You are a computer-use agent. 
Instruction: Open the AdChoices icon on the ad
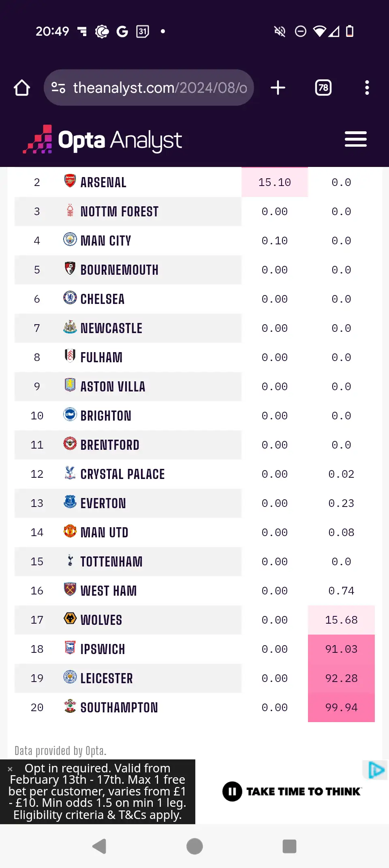pyautogui.click(x=376, y=770)
